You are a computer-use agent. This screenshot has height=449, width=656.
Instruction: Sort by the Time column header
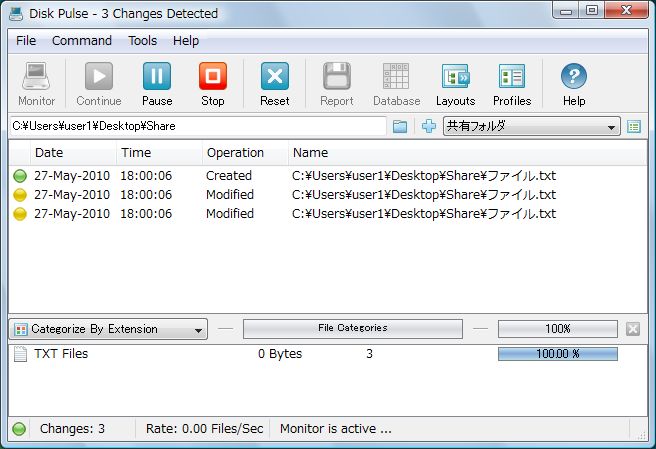(x=159, y=153)
